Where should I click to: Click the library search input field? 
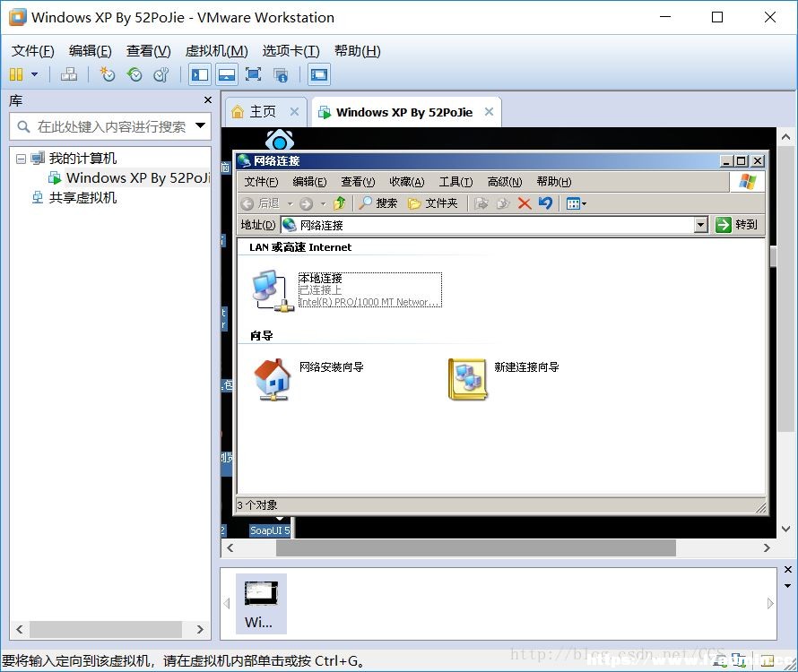coord(109,126)
